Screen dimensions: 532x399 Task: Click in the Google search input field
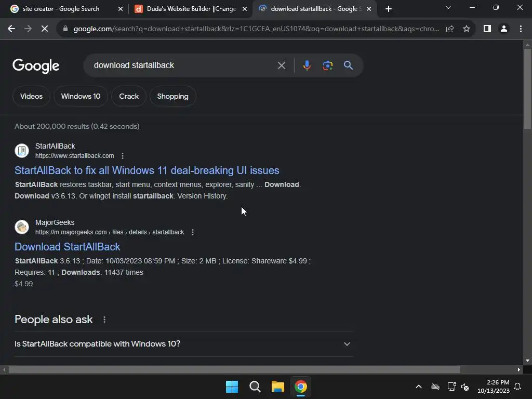pyautogui.click(x=183, y=65)
